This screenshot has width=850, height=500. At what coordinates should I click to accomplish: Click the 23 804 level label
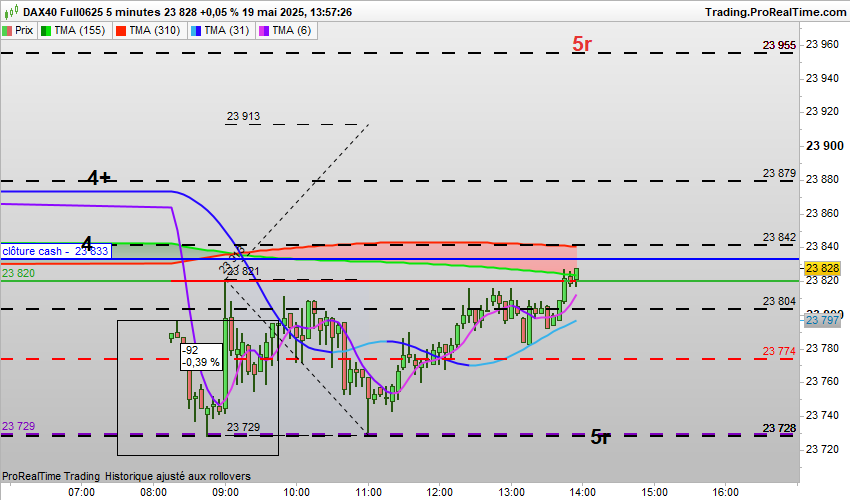point(780,301)
